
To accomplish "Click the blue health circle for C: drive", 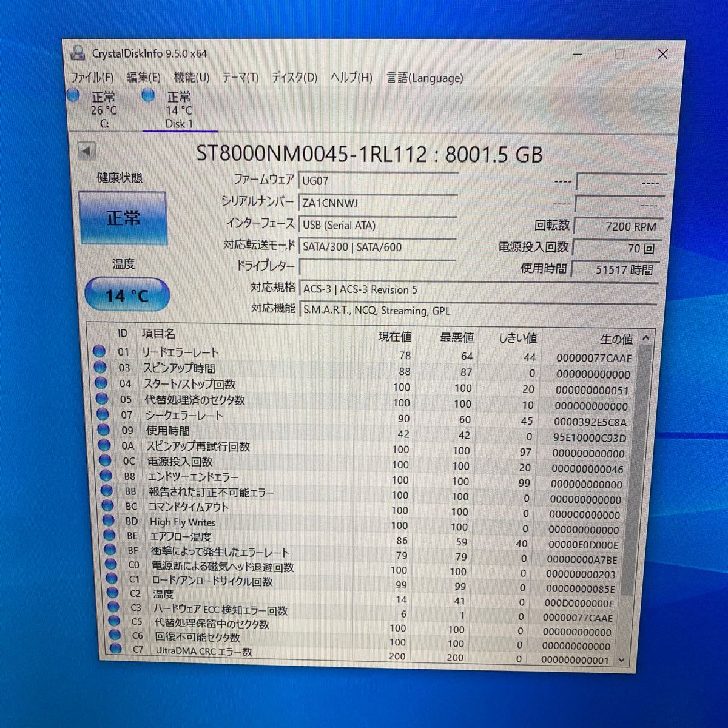I will 74,95.
